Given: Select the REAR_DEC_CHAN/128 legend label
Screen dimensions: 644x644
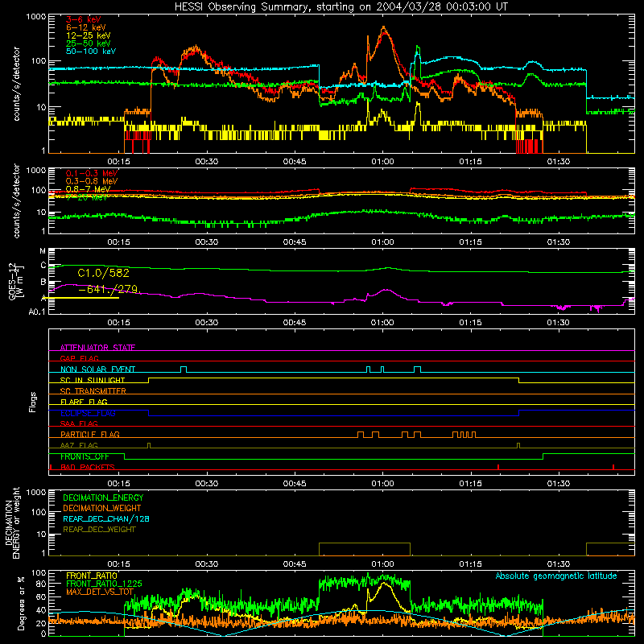Looking at the screenshot, I should [106, 518].
